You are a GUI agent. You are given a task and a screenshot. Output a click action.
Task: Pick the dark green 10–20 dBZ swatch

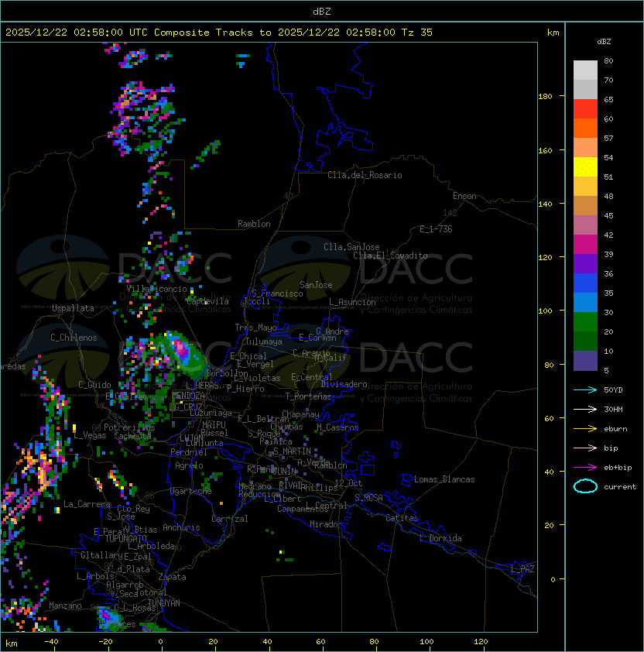585,341
